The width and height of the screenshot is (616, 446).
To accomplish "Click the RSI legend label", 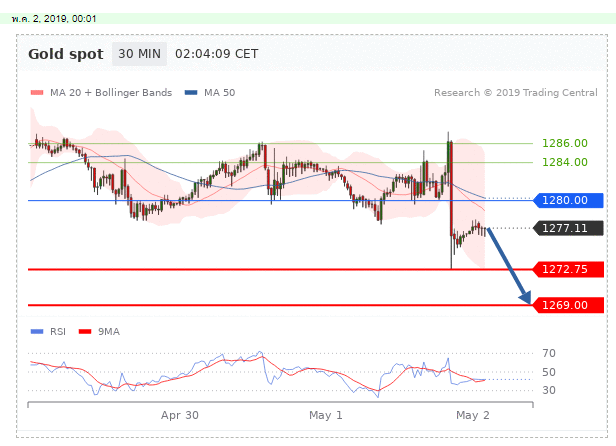I will pos(58,332).
